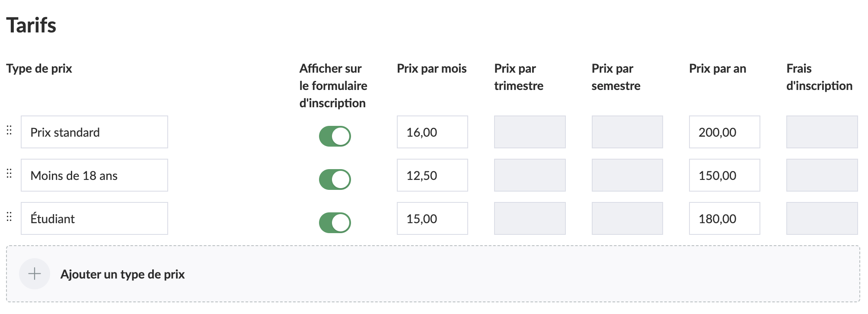Click the plus icon to add price type
The image size is (868, 314).
[x=35, y=274]
